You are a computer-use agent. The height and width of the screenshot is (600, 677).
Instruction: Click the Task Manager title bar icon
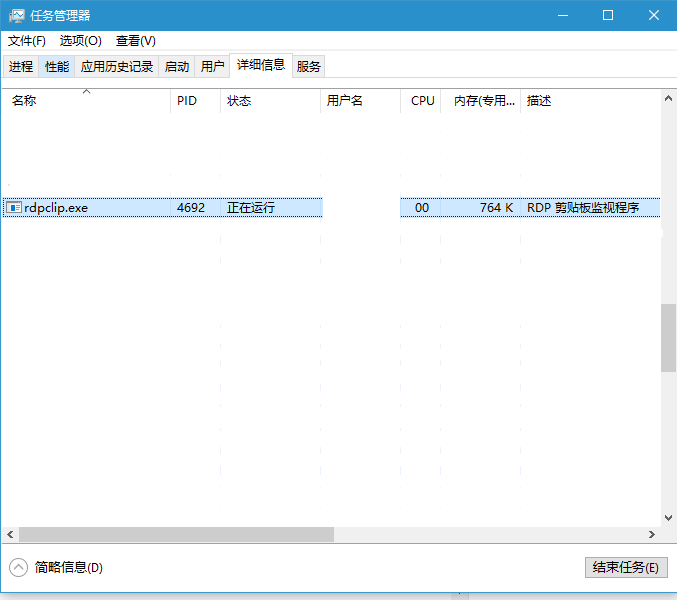coord(16,16)
